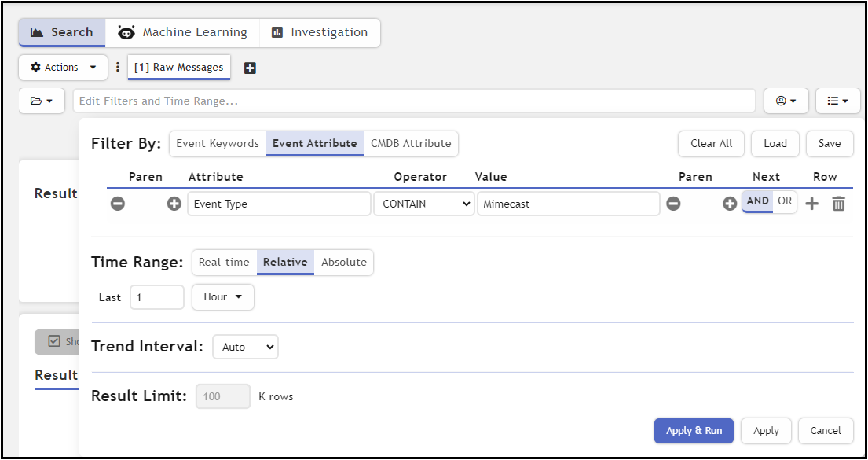The width and height of the screenshot is (868, 460).
Task: Click the Clear All button
Action: (x=711, y=144)
